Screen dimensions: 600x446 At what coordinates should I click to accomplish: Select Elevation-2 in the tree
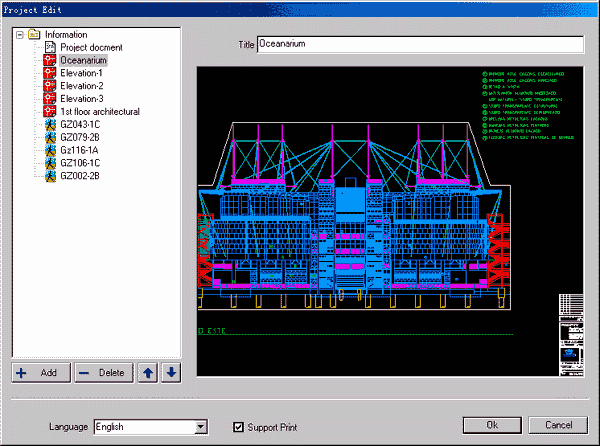click(x=82, y=86)
